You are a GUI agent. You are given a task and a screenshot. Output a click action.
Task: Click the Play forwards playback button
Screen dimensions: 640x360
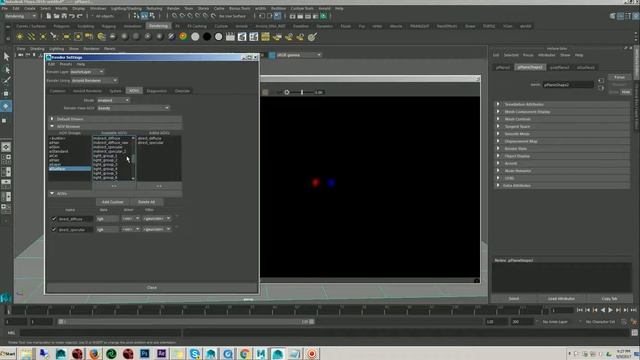click(611, 310)
